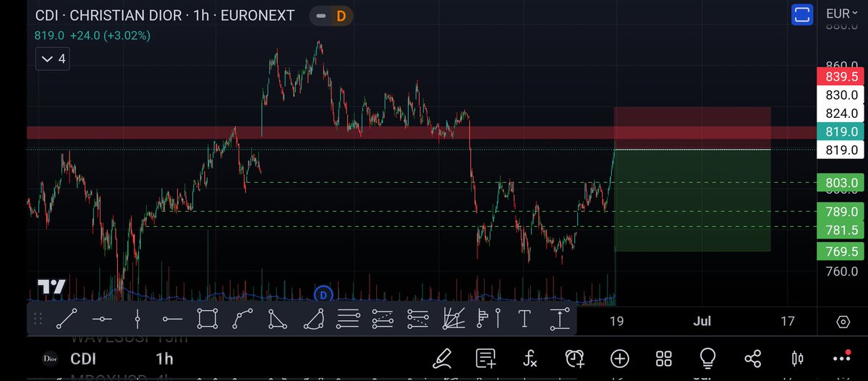Viewport: 868px width, 381px height.
Task: Tap the fullscreen mode button
Action: tap(802, 14)
